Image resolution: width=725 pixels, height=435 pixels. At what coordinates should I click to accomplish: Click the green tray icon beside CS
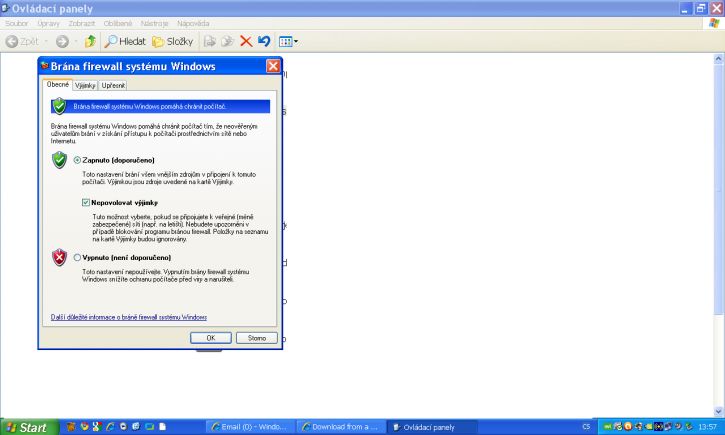[x=608, y=427]
